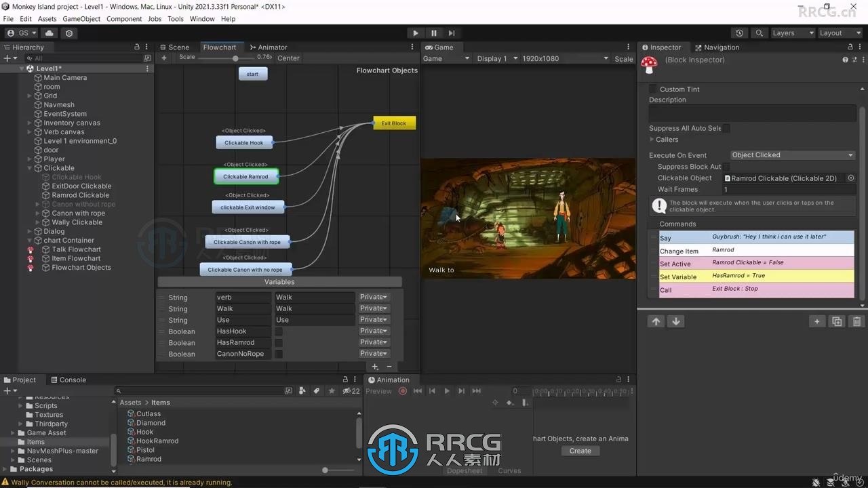
Task: Click the Wait Frames input field
Action: click(789, 190)
